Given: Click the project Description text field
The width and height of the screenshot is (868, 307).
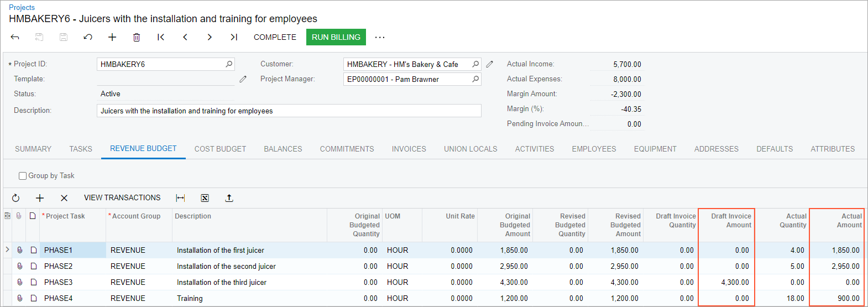Looking at the screenshot, I should point(289,111).
